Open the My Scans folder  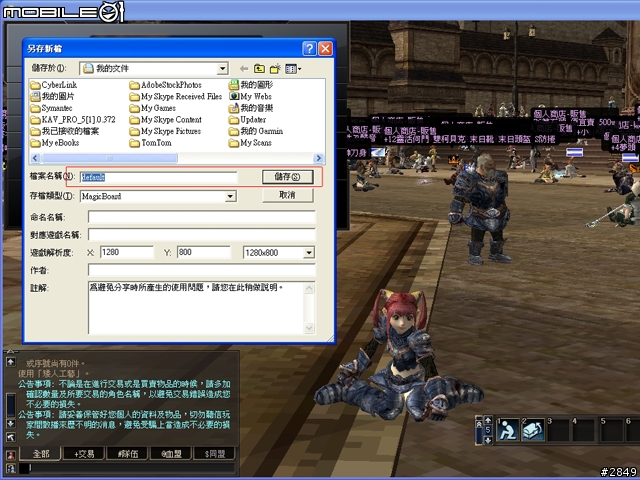250,143
